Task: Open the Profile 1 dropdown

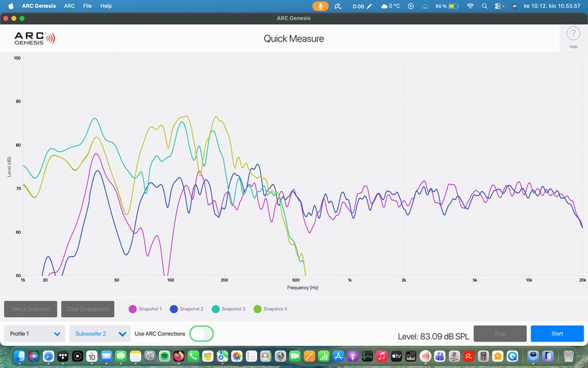Action: [x=34, y=334]
